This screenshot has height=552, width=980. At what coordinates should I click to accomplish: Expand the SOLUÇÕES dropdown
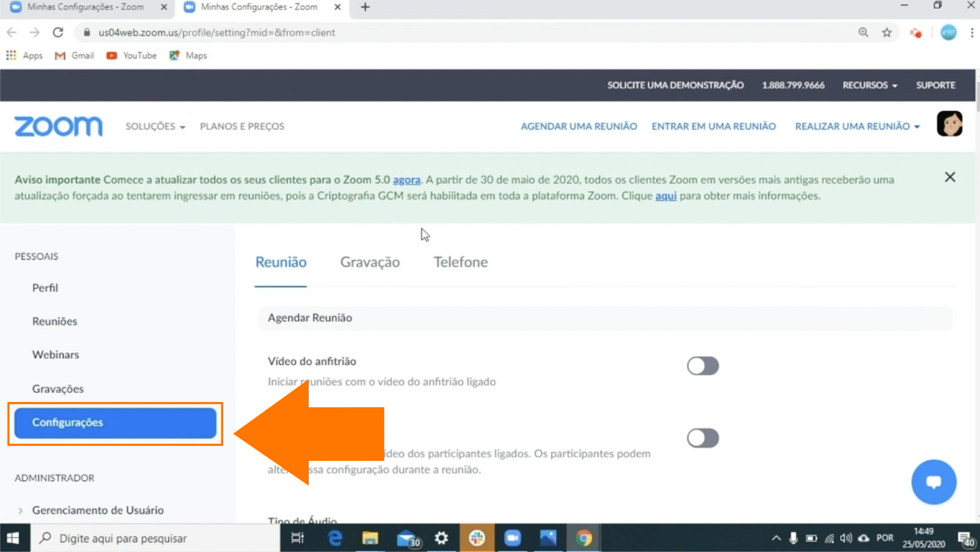click(156, 126)
